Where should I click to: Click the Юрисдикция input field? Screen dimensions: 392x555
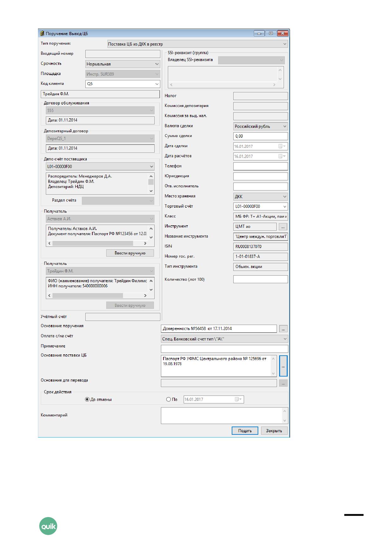[260, 176]
